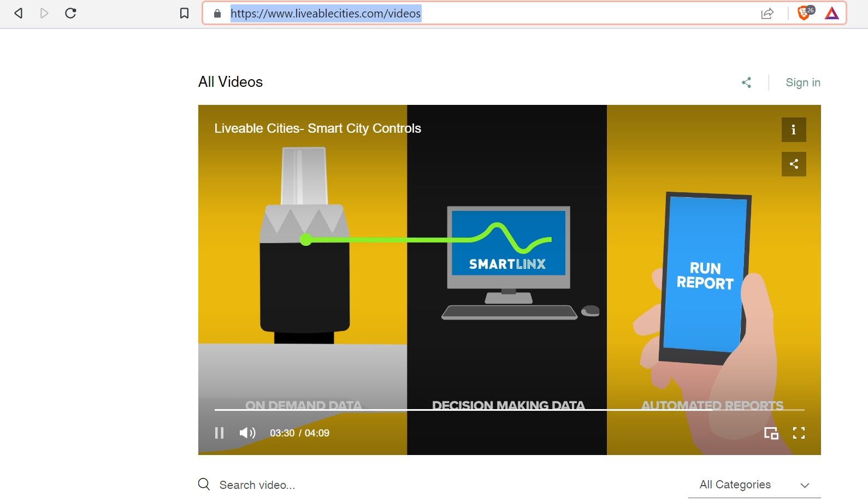Open Brave Rewards triangle icon
The width and height of the screenshot is (868, 502).
point(832,13)
